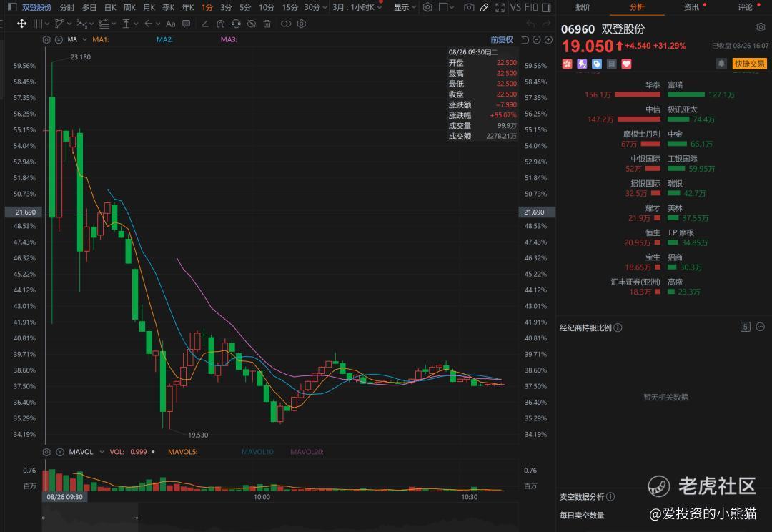Click the purple lightning level-2 badge
The width and height of the screenshot is (772, 532).
click(x=582, y=64)
